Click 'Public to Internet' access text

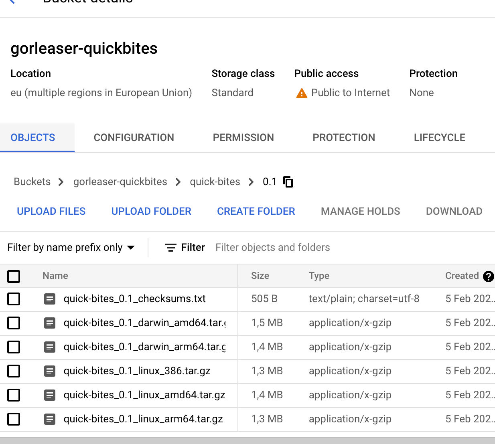pos(351,93)
